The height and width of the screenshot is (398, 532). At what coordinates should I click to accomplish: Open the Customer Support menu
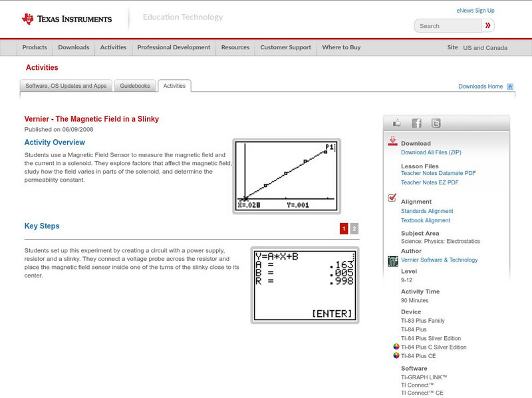[285, 47]
